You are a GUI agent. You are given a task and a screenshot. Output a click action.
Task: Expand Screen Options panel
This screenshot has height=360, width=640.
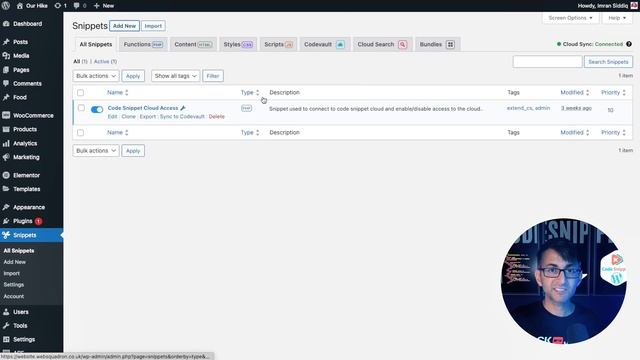point(570,18)
